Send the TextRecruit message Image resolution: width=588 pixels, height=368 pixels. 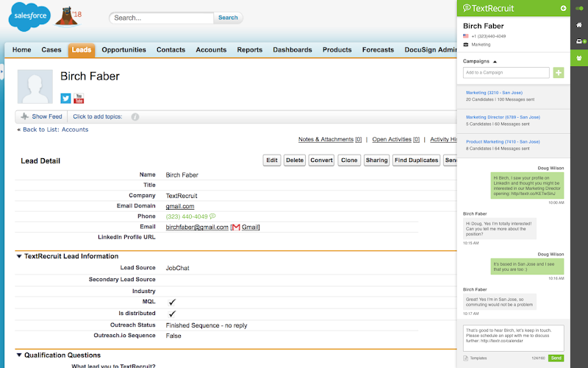(556, 358)
